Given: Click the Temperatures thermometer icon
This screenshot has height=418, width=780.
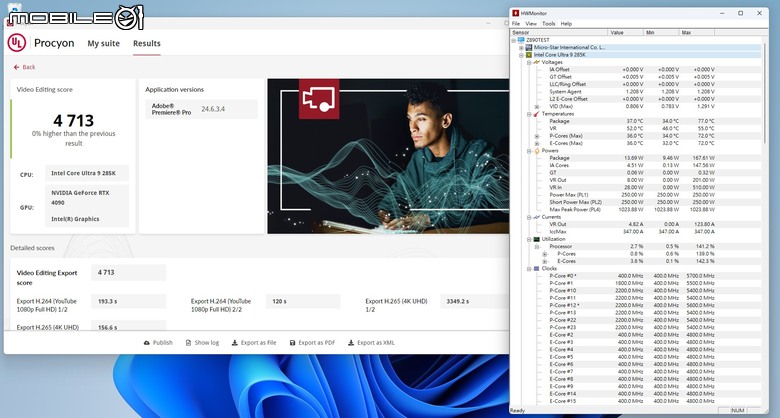Looking at the screenshot, I should pyautogui.click(x=536, y=114).
